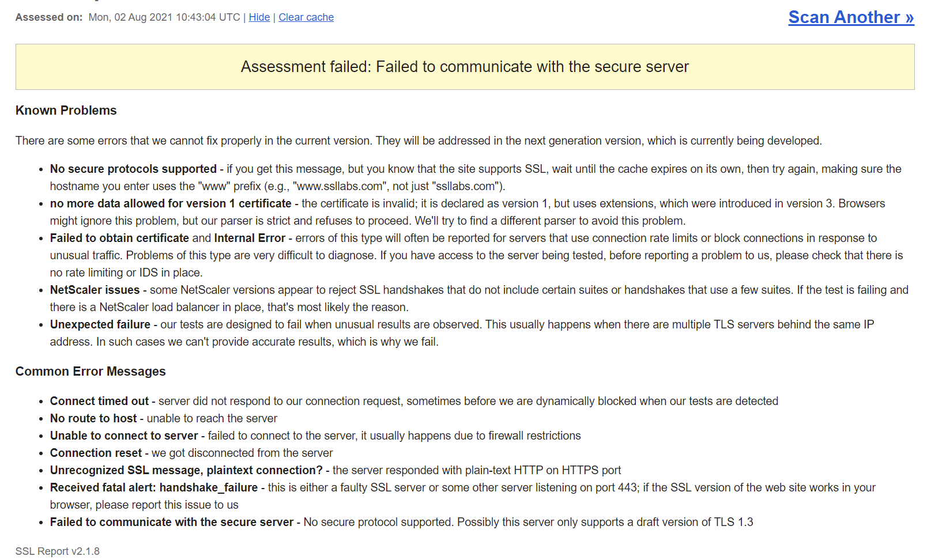
Task: Click the Hide link
Action: click(x=259, y=17)
